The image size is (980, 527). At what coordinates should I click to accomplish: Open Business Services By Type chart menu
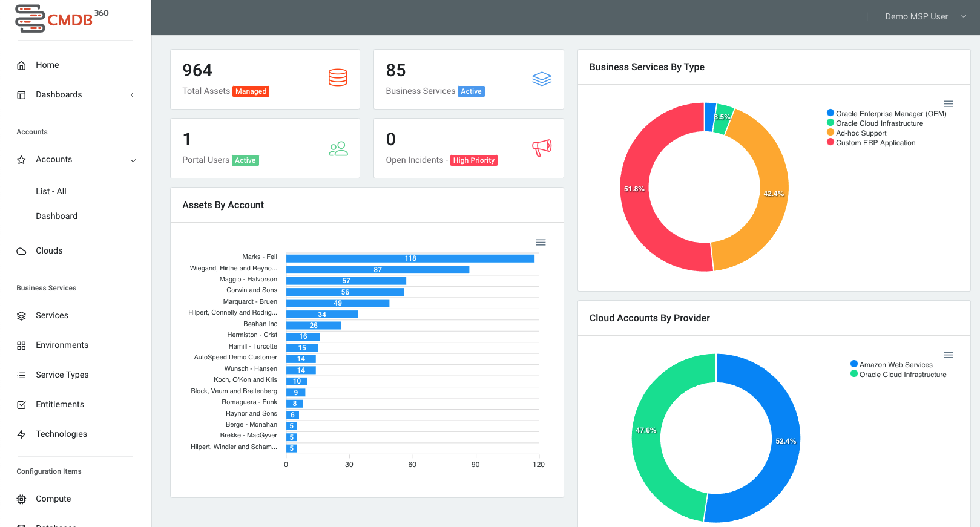[949, 103]
